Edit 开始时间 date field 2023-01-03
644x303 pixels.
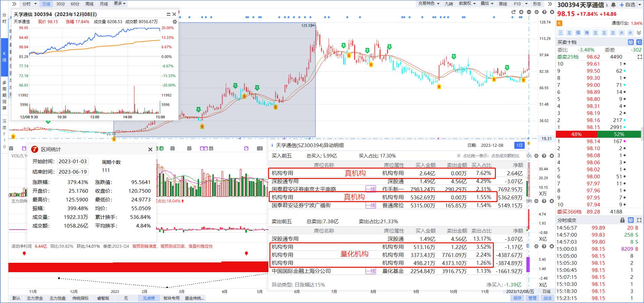click(73, 162)
